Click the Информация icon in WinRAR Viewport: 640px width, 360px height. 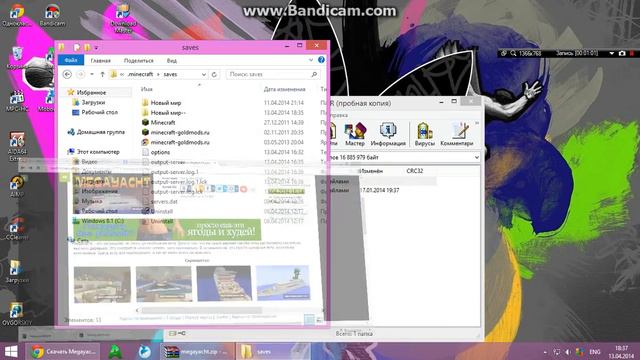tap(388, 134)
